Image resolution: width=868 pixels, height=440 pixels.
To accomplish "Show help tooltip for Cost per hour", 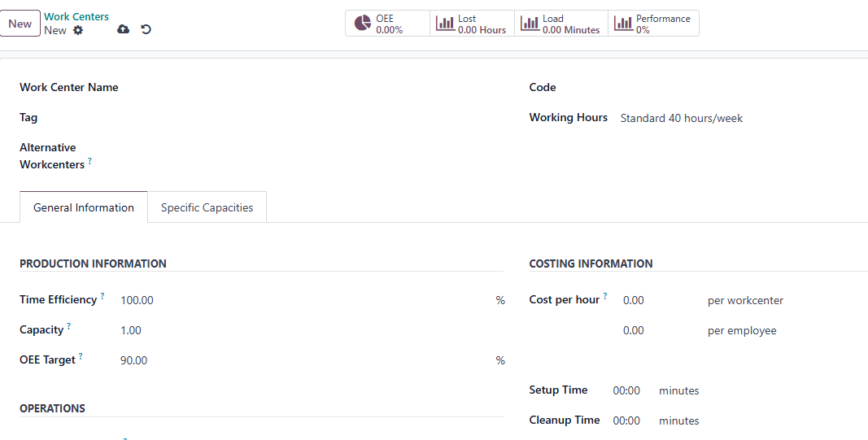I will 605,297.
